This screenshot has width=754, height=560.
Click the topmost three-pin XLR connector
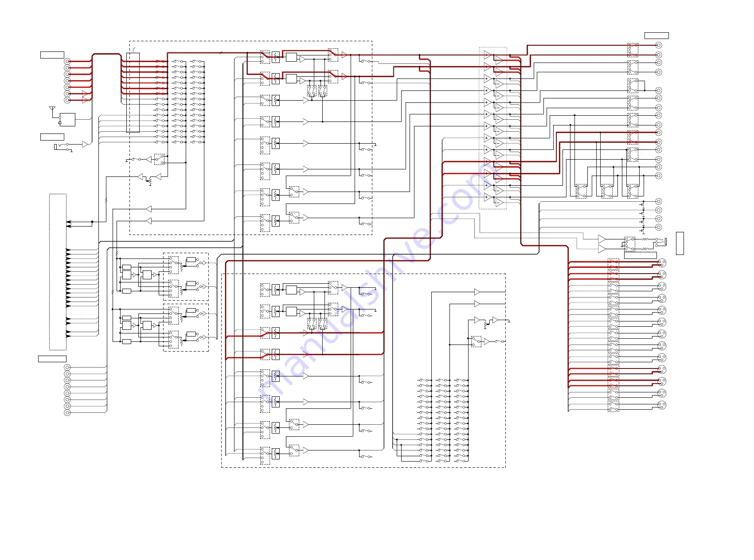(x=662, y=262)
